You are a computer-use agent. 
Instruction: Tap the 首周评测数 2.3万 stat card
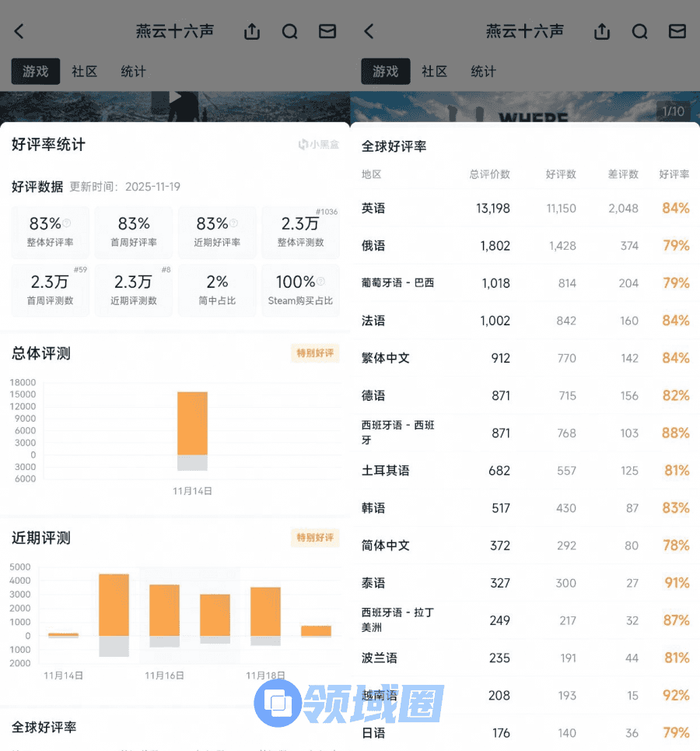(x=51, y=290)
